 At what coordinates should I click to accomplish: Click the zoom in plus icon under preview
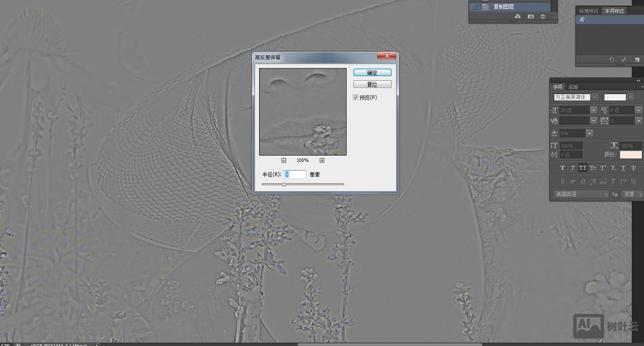pyautogui.click(x=322, y=161)
